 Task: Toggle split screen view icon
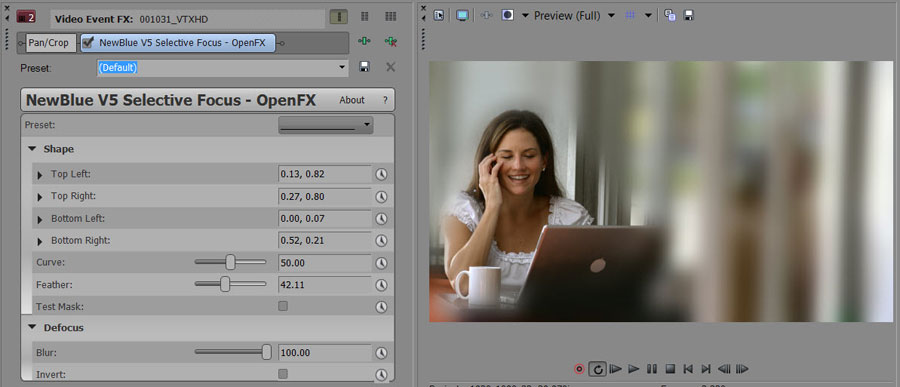click(507, 16)
